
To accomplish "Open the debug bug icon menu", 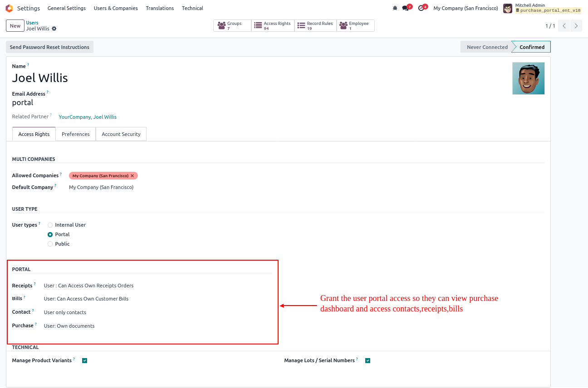I will [x=395, y=8].
